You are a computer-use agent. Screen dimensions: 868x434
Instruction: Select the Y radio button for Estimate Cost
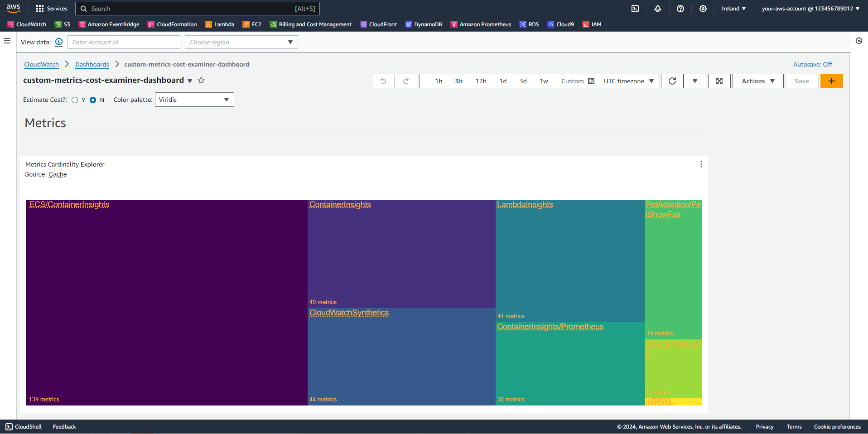tap(75, 100)
